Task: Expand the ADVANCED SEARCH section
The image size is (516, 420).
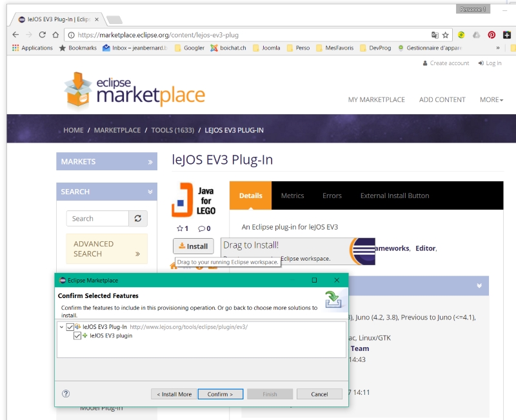Action: (106, 249)
